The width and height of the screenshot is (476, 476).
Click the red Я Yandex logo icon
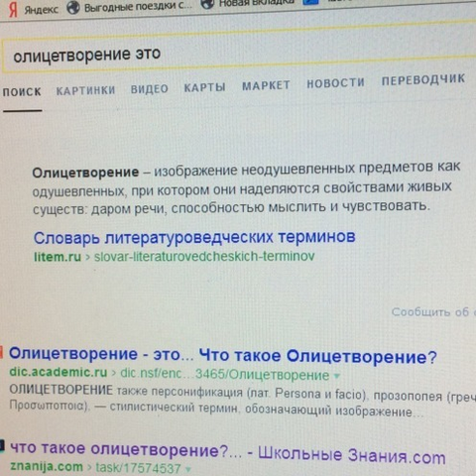pyautogui.click(x=13, y=10)
